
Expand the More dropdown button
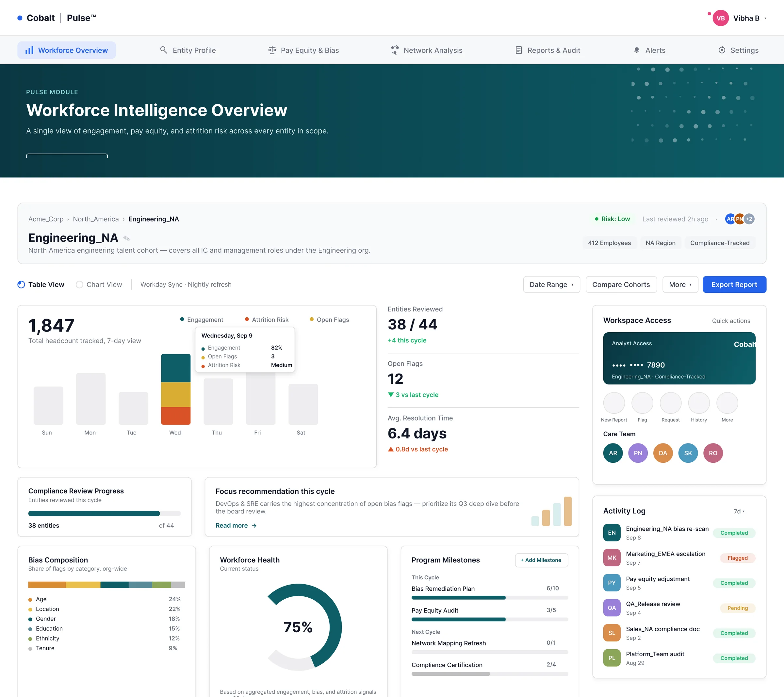680,285
